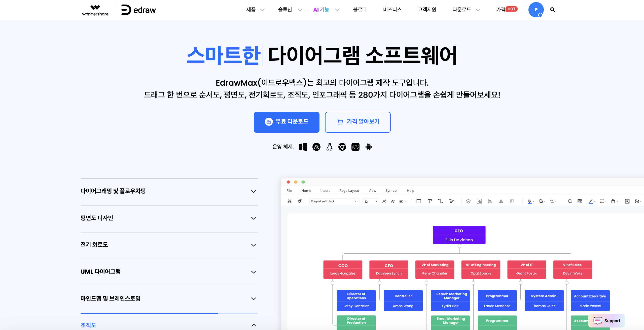Expand the 다운로드 menu chevron
The image size is (644, 330).
(478, 10)
